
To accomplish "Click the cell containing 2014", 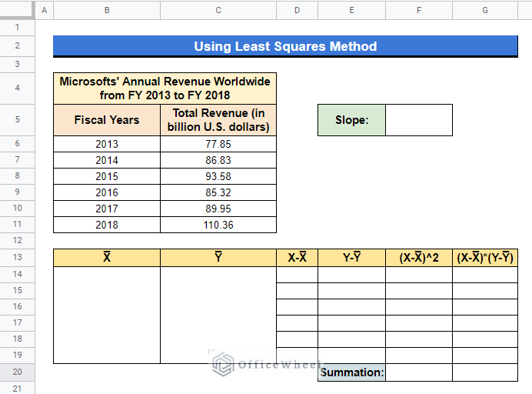I will click(x=107, y=160).
